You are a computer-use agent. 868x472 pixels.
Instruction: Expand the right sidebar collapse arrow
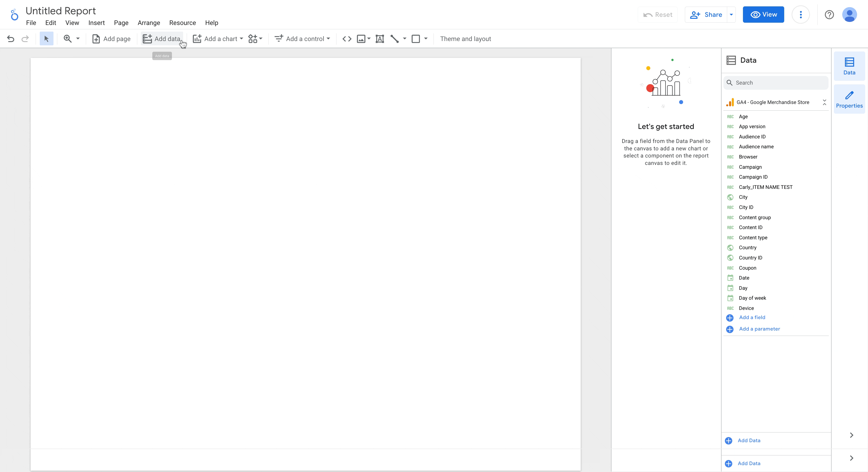[x=852, y=435]
